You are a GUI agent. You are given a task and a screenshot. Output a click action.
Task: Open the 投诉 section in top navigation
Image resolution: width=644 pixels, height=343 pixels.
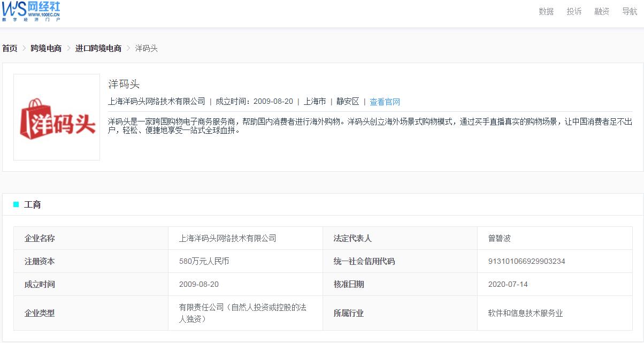pos(573,11)
